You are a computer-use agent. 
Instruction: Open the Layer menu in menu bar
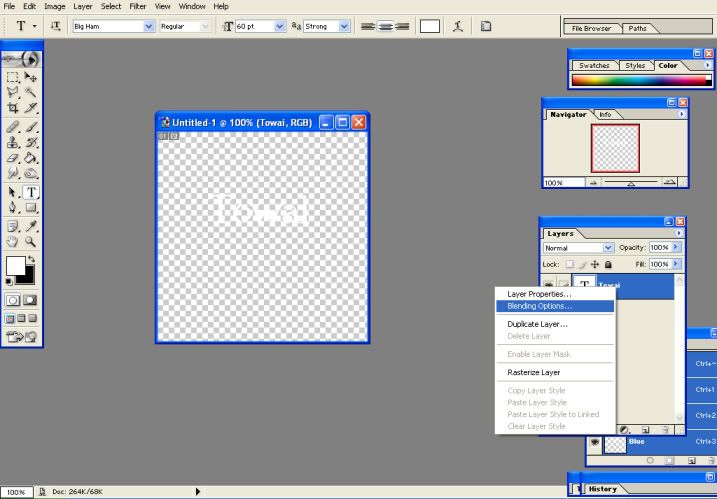tap(83, 6)
